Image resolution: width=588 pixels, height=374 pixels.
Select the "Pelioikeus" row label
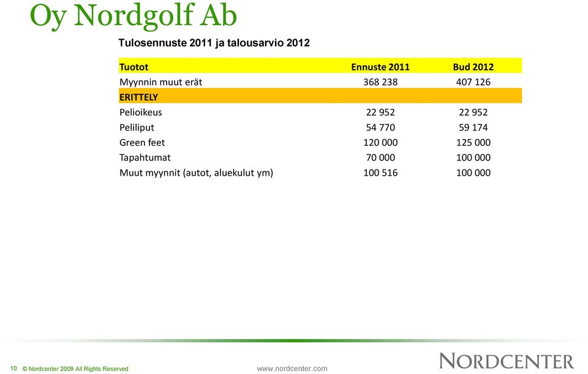[x=141, y=113]
